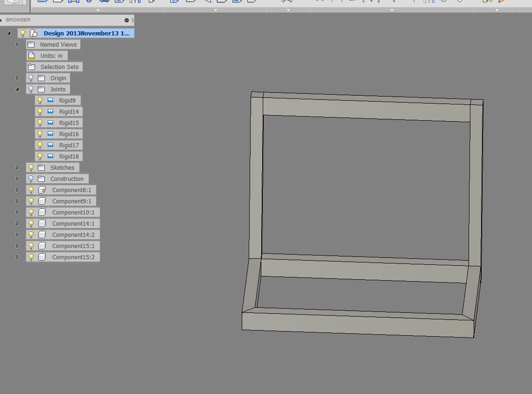This screenshot has height=394, width=532.
Task: Show the Construction folder via its lightbulb
Action: [x=31, y=179]
